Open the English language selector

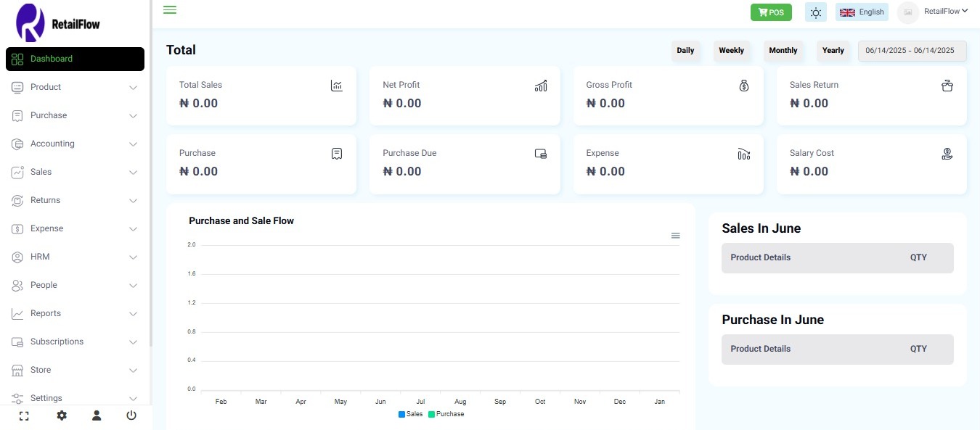(x=862, y=12)
